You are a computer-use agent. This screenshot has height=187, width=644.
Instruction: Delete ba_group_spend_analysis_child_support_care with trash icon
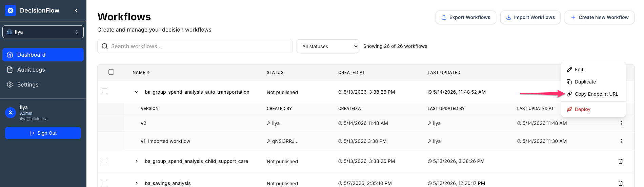pyautogui.click(x=621, y=161)
